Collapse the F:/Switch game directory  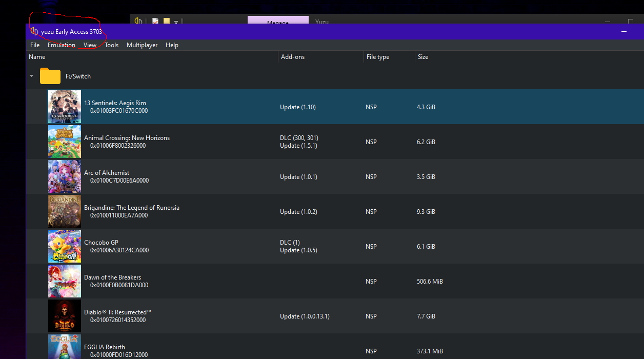point(32,76)
